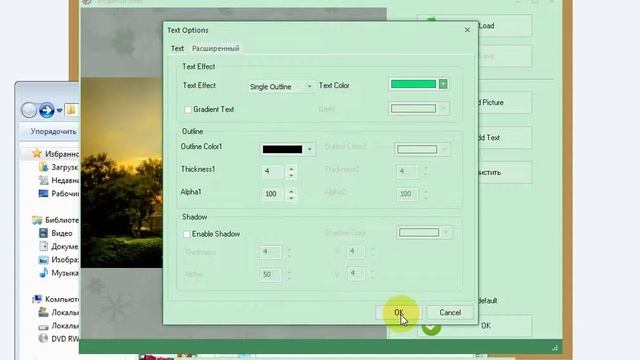Screen dimensions: 640x360
Task: Select Избранное star in Explorer tree
Action: tap(37, 153)
